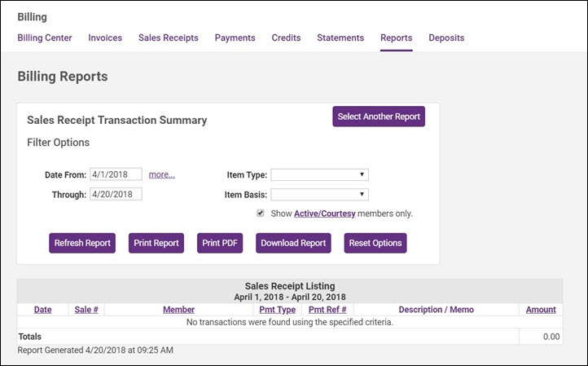Sort the listing by Member column
This screenshot has height=366, width=588.
click(x=178, y=310)
